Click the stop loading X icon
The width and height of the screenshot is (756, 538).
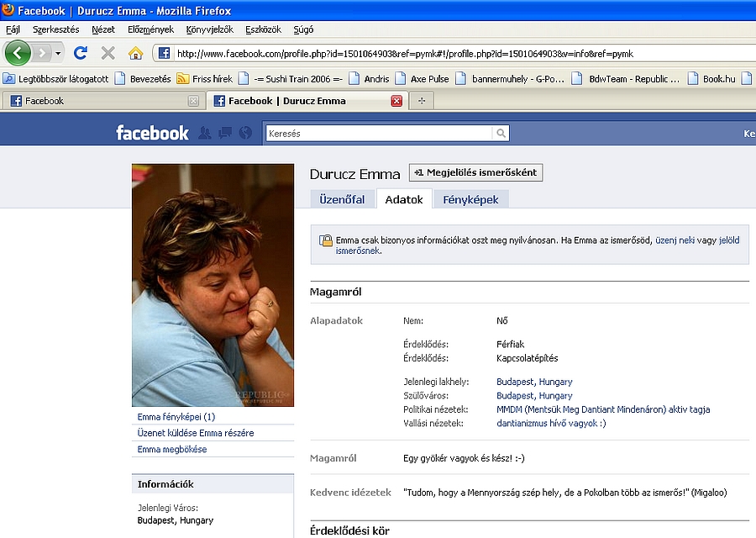pyautogui.click(x=108, y=53)
